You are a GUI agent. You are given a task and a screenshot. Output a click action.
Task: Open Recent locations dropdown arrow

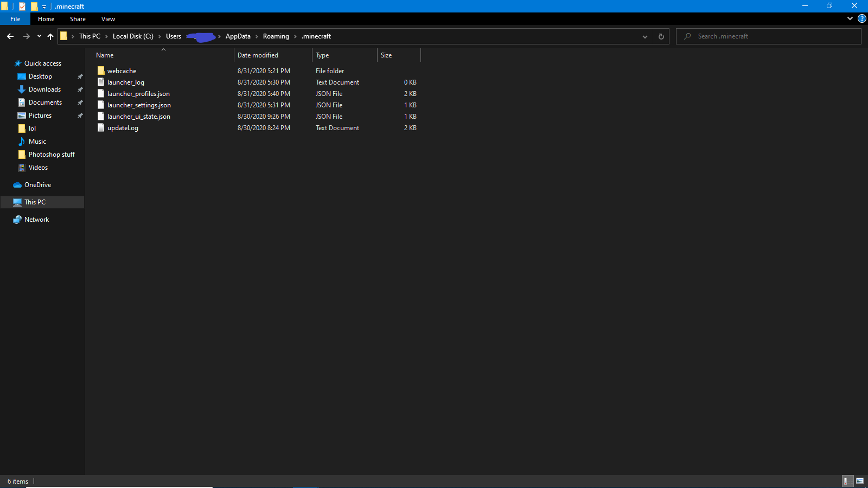point(39,36)
